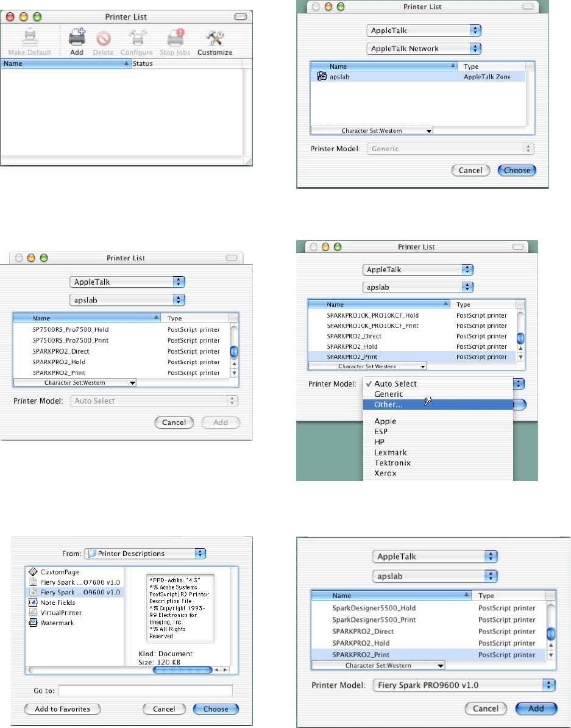Open the apslab dropdown above the SP7500RS printer list
The height and width of the screenshot is (728, 571).
pyautogui.click(x=127, y=300)
